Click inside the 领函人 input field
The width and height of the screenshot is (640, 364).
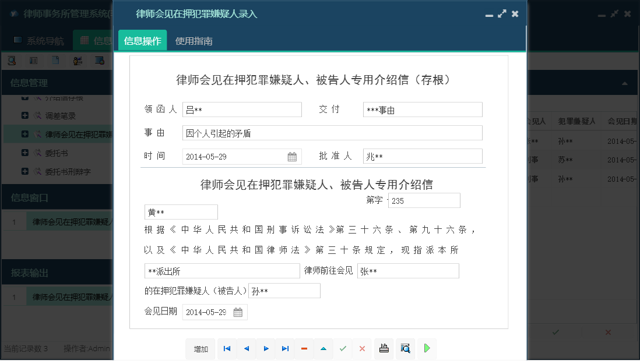[x=242, y=109]
